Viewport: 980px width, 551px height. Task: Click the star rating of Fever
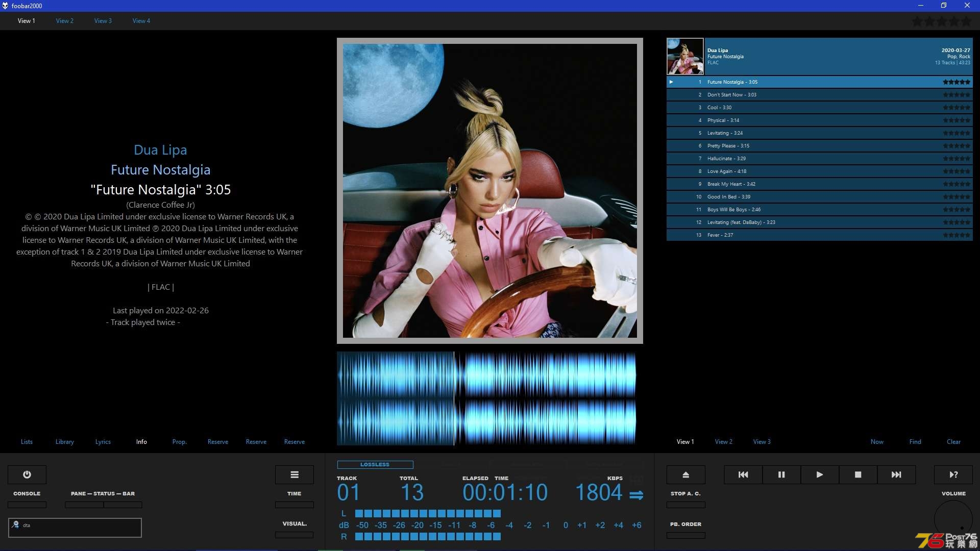pos(957,235)
